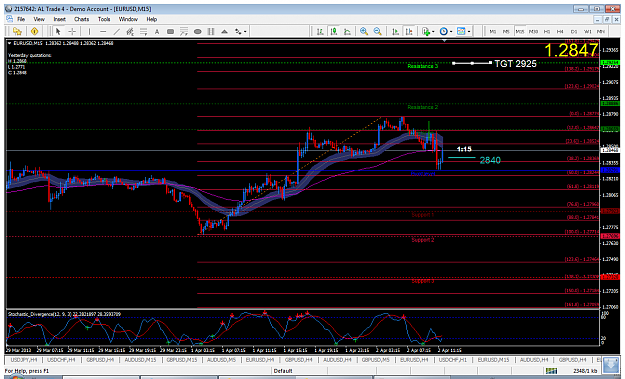Select the arrow cursor tool
This screenshot has width=625, height=379.
[x=58, y=31]
